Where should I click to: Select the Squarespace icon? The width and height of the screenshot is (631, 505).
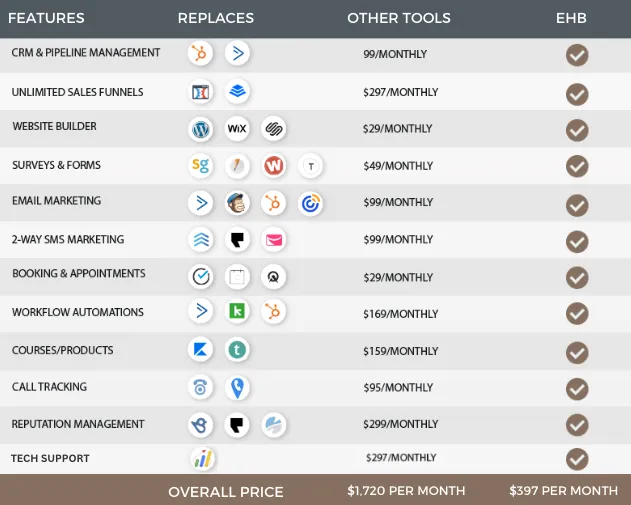tap(274, 129)
